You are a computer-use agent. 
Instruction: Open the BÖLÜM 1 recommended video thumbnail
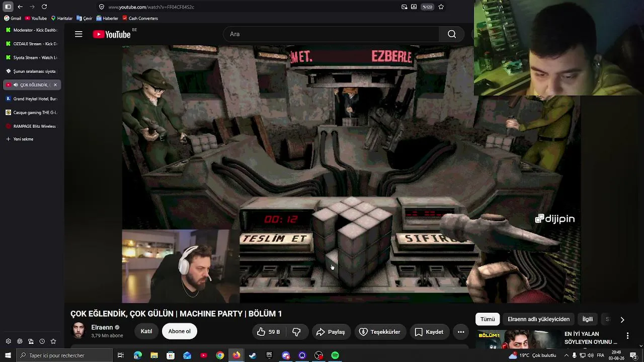tap(518, 339)
